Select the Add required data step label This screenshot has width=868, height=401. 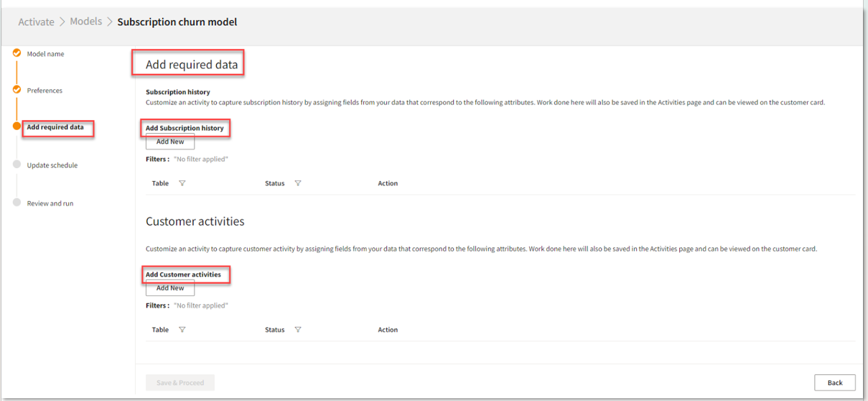[x=55, y=127]
